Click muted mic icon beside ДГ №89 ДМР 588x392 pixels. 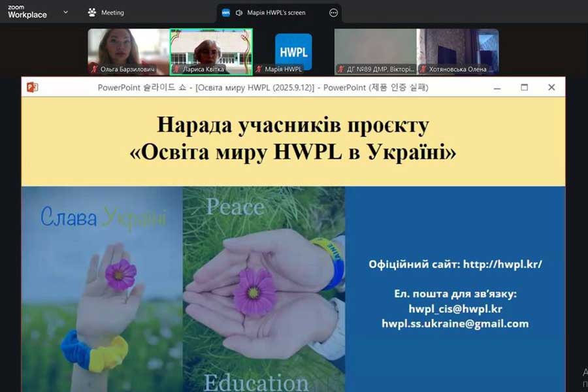[340, 69]
